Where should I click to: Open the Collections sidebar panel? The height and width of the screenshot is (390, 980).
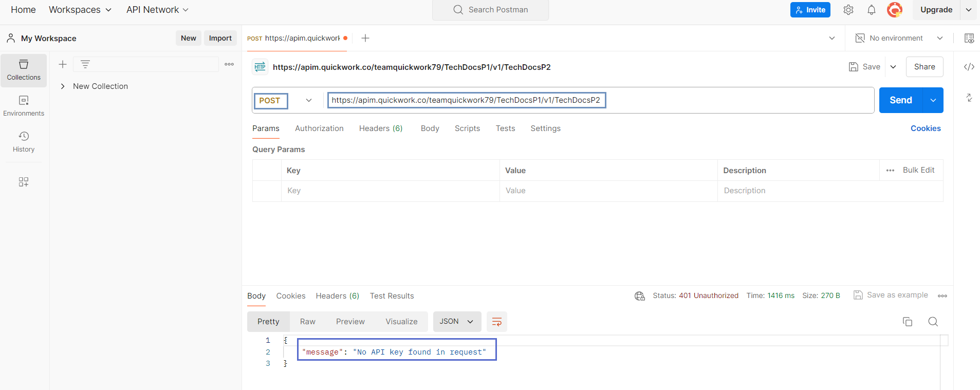24,70
